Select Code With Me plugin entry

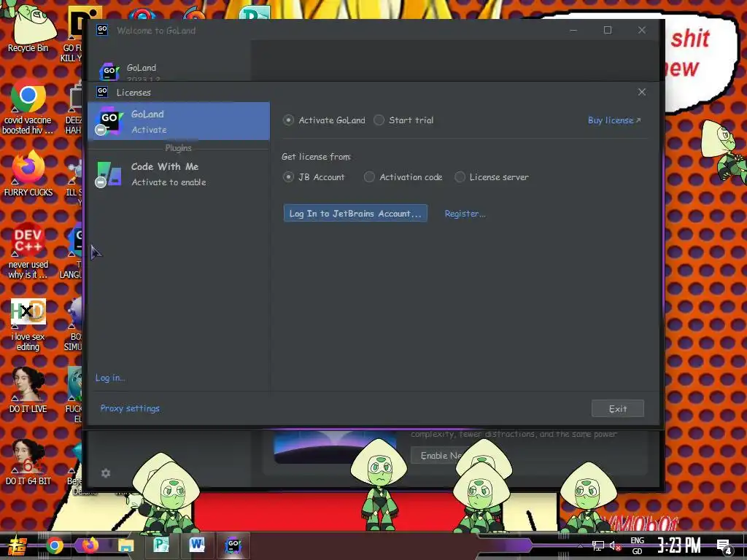point(179,174)
